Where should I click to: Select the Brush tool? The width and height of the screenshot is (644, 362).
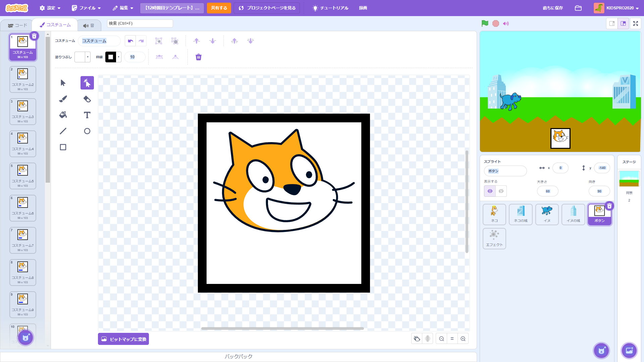click(63, 99)
